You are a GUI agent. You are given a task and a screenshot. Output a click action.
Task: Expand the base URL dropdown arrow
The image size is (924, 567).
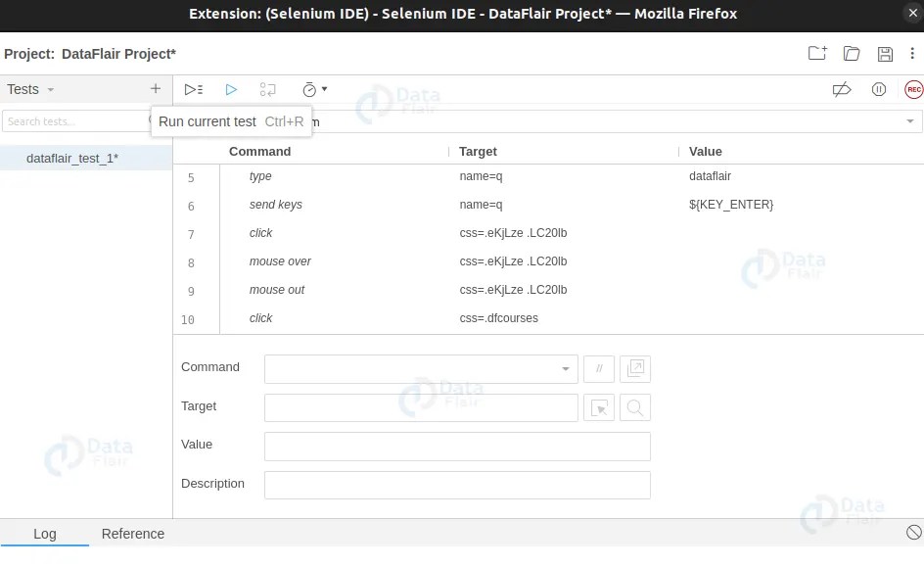909,121
